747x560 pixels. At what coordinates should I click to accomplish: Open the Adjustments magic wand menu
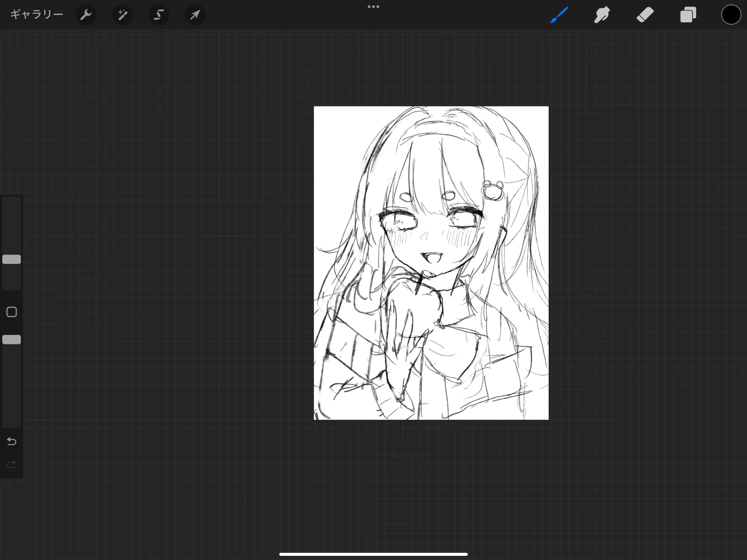tap(122, 15)
